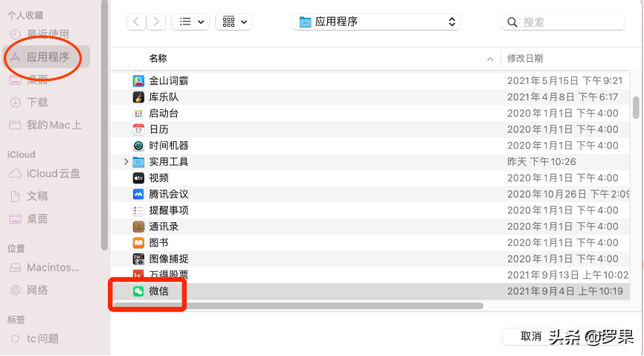Click the 日历 calendar icon
644x356 pixels.
[138, 129]
